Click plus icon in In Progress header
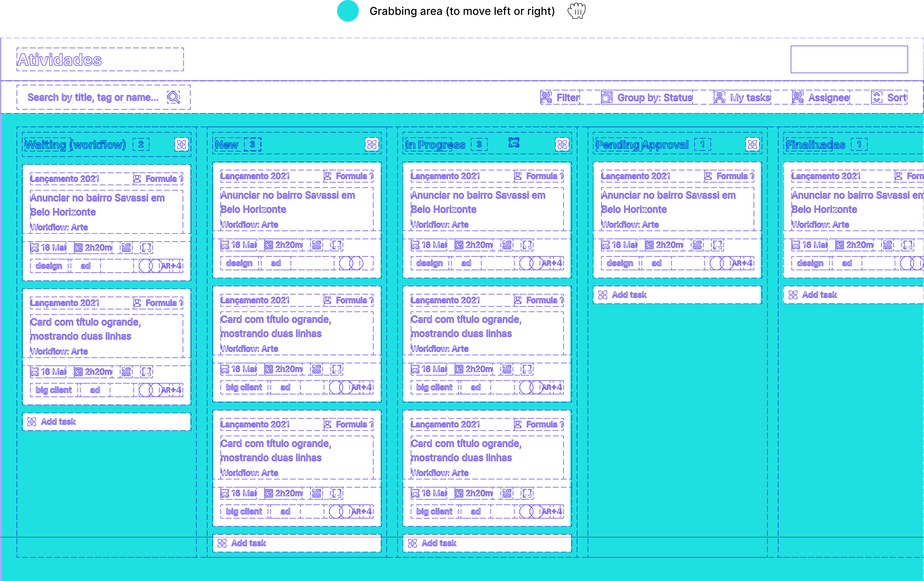The height and width of the screenshot is (581, 924). (x=562, y=144)
